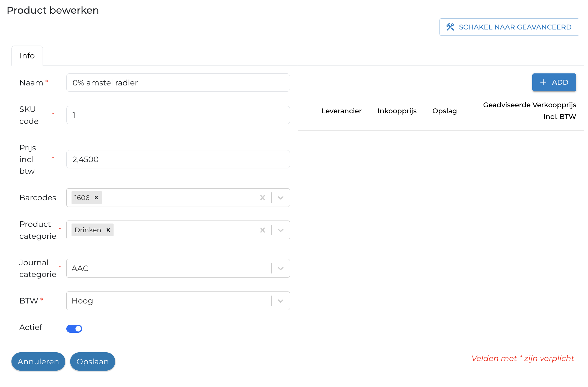Click into the Naam input field
The image size is (588, 387).
coord(178,83)
